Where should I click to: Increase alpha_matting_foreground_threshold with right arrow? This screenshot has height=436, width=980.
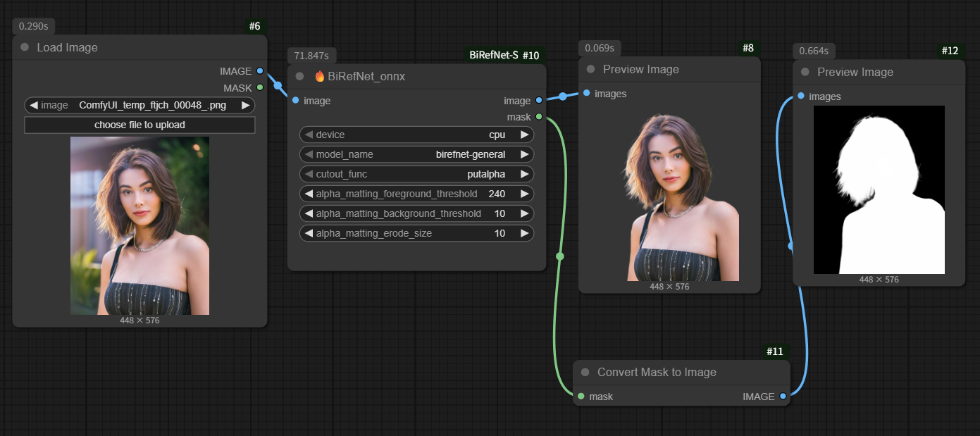(x=524, y=194)
